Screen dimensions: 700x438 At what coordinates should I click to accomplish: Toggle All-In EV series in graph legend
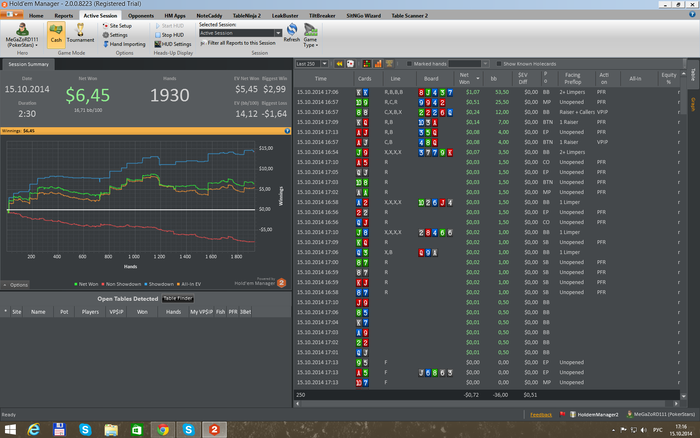[x=189, y=284]
